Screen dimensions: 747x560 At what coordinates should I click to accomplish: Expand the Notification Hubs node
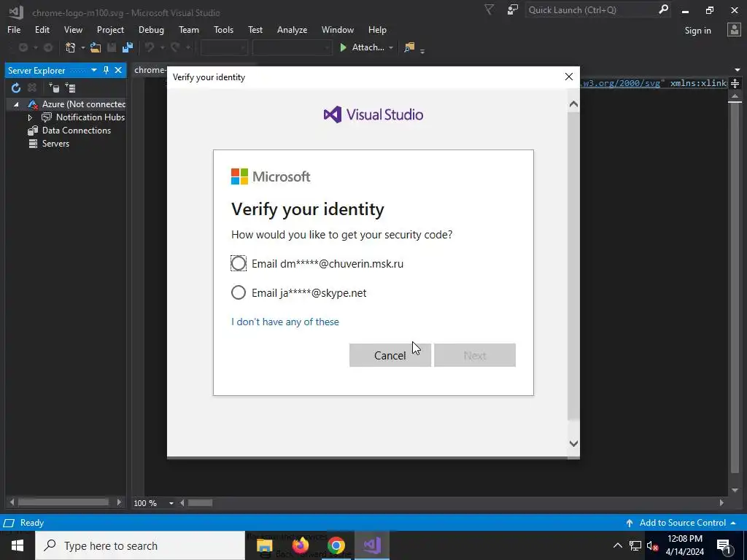click(30, 117)
